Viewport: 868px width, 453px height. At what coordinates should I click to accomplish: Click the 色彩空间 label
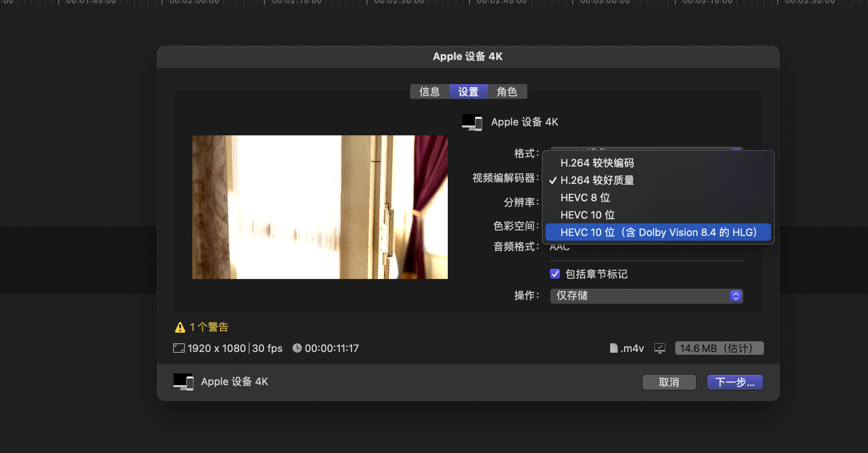(x=516, y=226)
